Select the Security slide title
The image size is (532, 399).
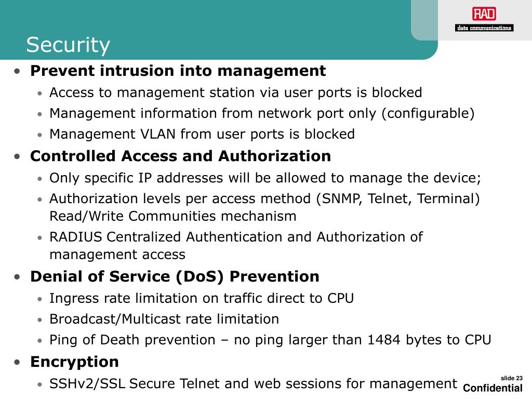pos(68,45)
